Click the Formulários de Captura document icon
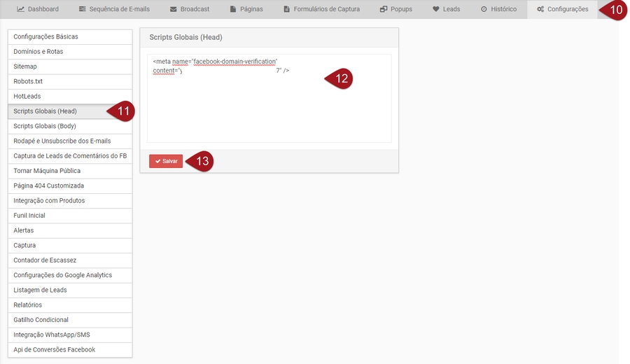 tap(286, 9)
